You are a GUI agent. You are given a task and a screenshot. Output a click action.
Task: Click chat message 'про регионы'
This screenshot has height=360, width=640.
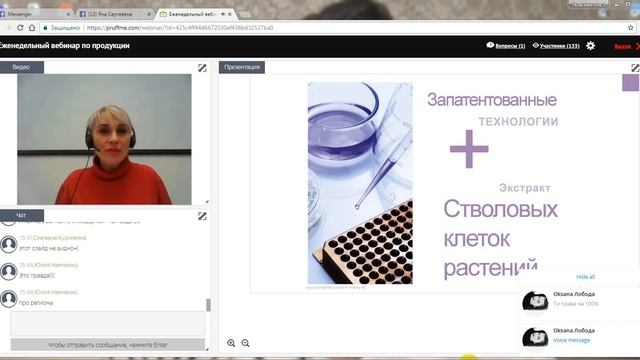tap(36, 303)
